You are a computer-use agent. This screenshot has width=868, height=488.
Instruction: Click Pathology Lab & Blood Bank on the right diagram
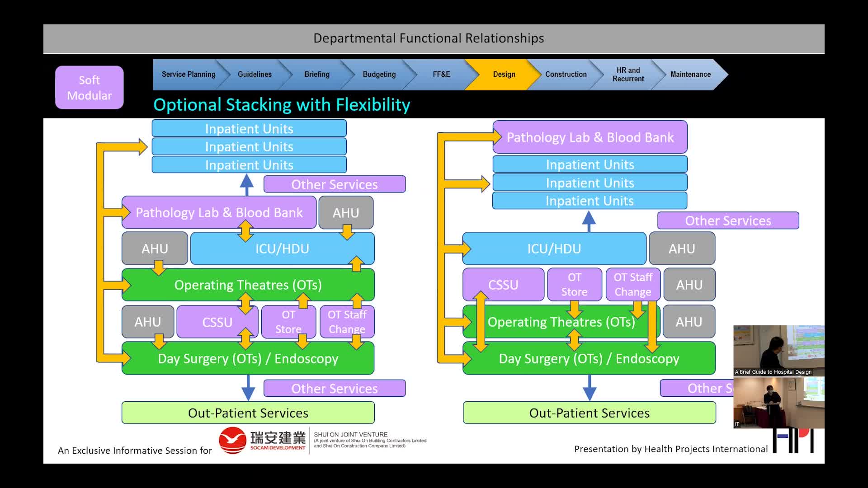point(590,137)
